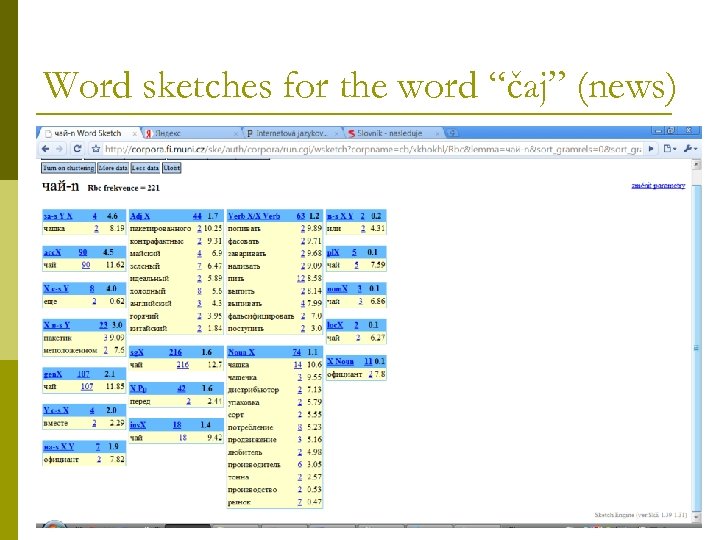The width and height of the screenshot is (720, 540).
Task: Click the scrollbar up arrow
Action: pyautogui.click(x=697, y=164)
